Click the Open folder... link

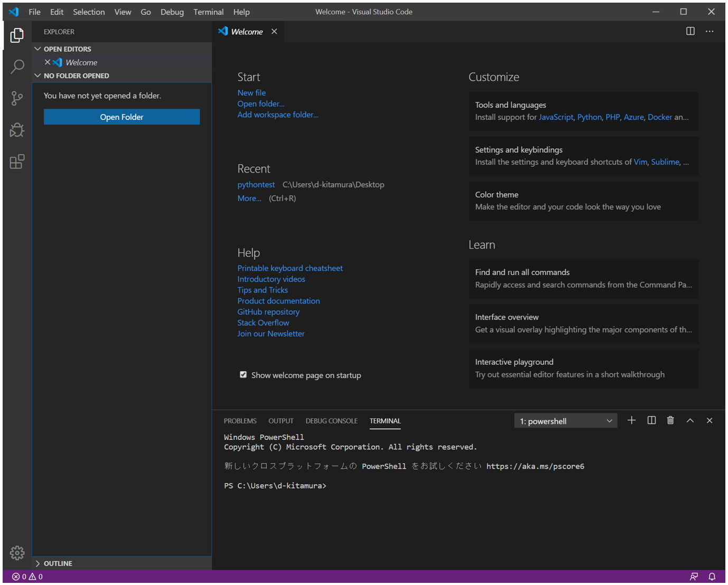(x=260, y=103)
